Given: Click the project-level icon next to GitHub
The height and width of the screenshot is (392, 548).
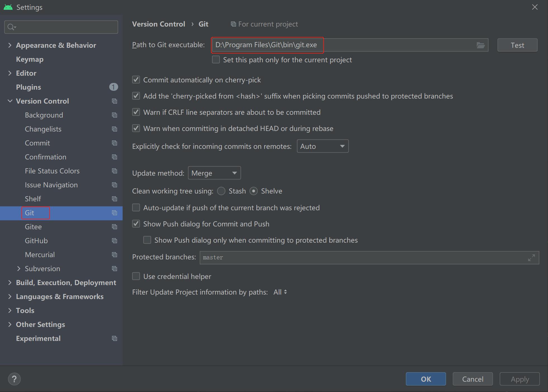Looking at the screenshot, I should pyautogui.click(x=115, y=241).
